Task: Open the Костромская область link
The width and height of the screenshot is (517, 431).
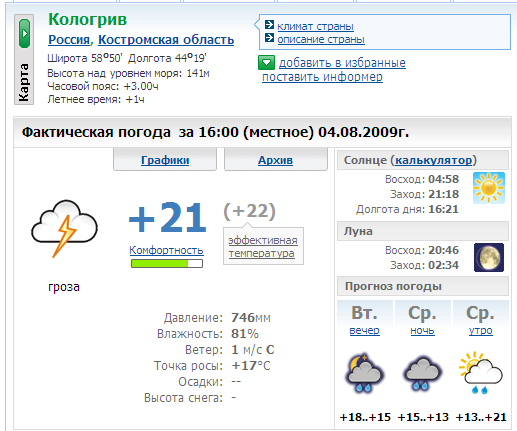Action: click(x=166, y=40)
